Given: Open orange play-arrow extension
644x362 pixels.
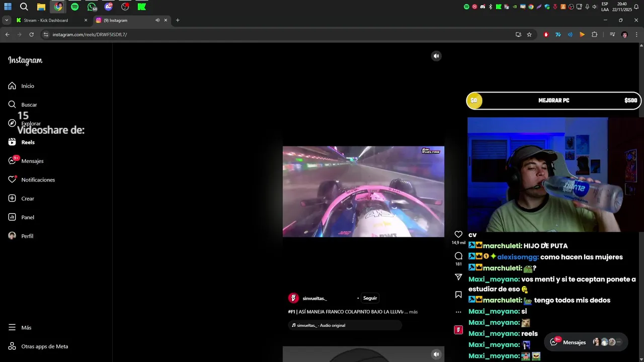Looking at the screenshot, I should 582,35.
